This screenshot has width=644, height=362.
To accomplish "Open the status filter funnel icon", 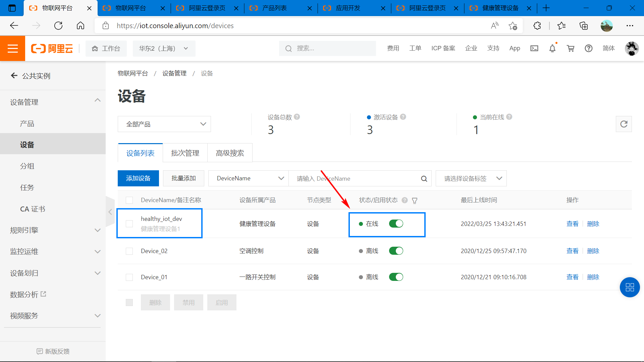I will click(x=415, y=200).
